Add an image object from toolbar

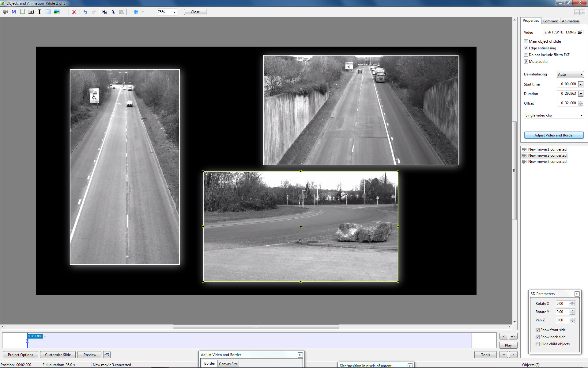pos(57,12)
